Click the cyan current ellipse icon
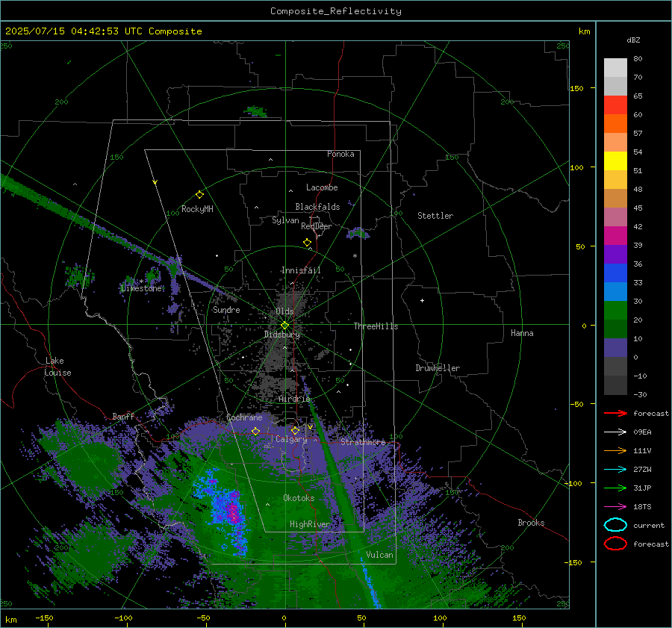672x628 pixels. tap(615, 525)
